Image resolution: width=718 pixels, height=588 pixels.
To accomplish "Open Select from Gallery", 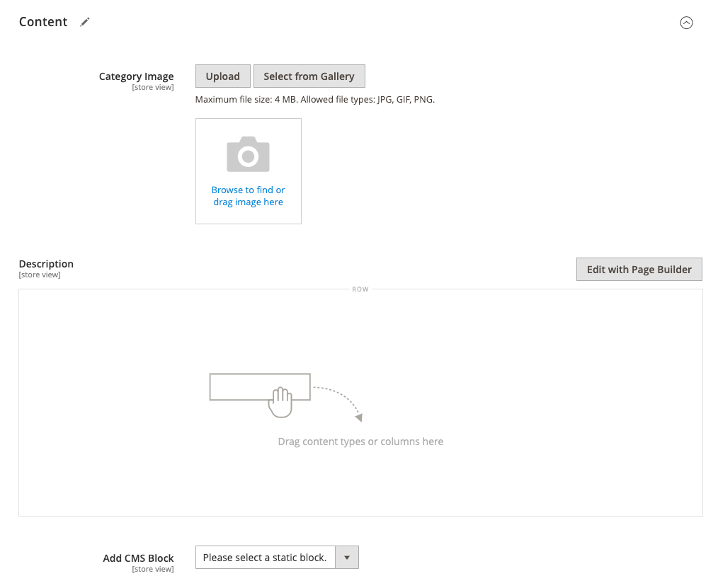I will click(x=309, y=76).
